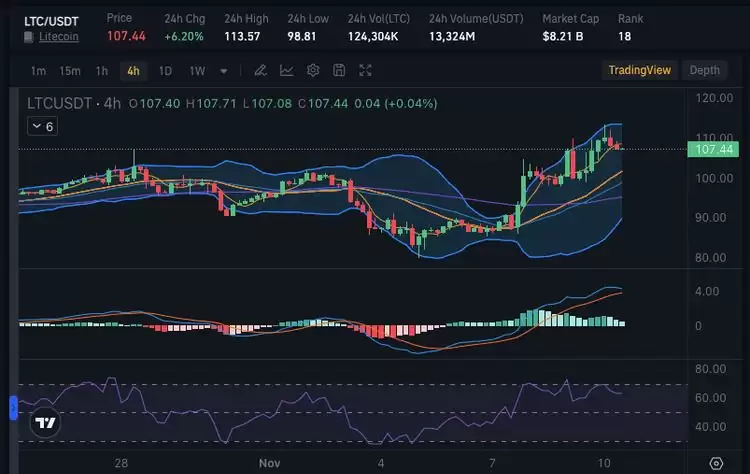Open time axis settings hexagon icon
750x474 pixels.
coord(716,464)
